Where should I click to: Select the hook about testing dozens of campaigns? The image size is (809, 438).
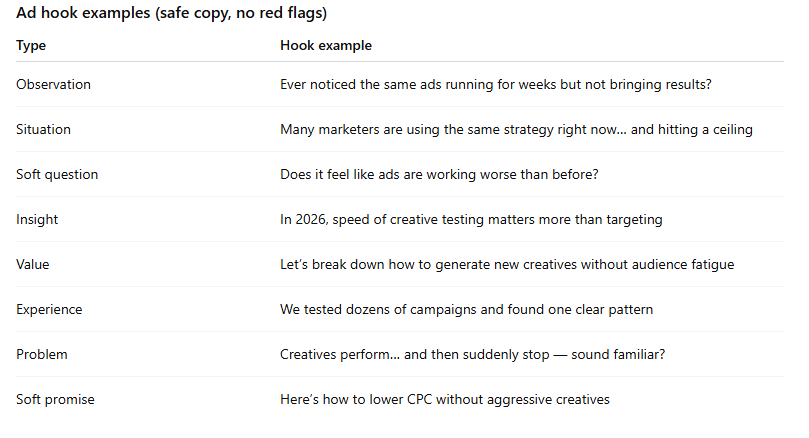[466, 310]
